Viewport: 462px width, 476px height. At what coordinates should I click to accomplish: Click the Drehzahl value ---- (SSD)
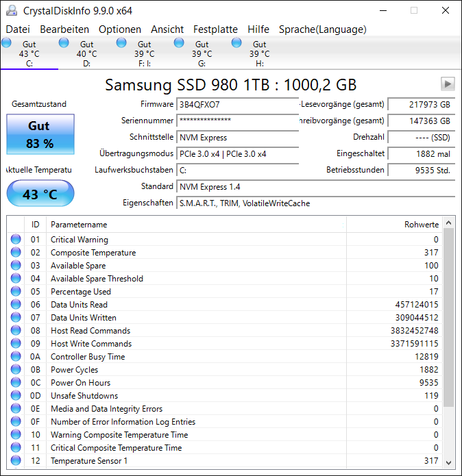tap(422, 138)
